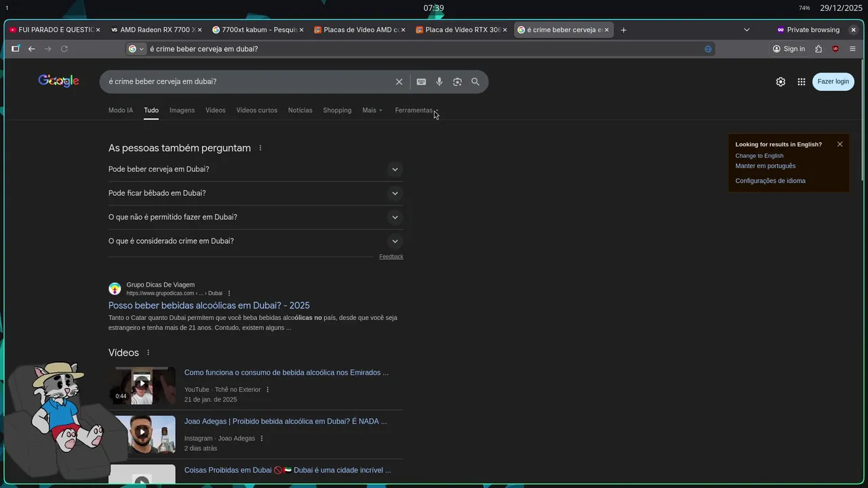
Task: Switch to Vídeos curtos tab
Action: pyautogui.click(x=256, y=110)
